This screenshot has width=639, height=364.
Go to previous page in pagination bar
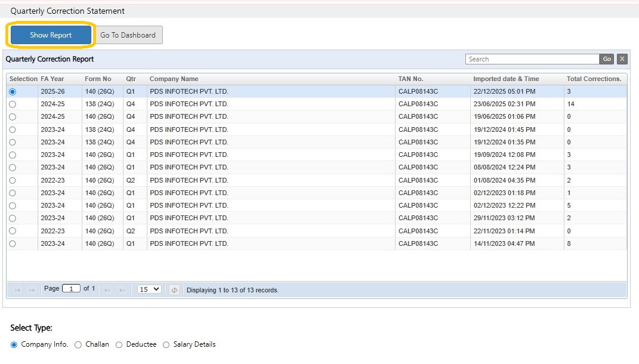pos(32,290)
